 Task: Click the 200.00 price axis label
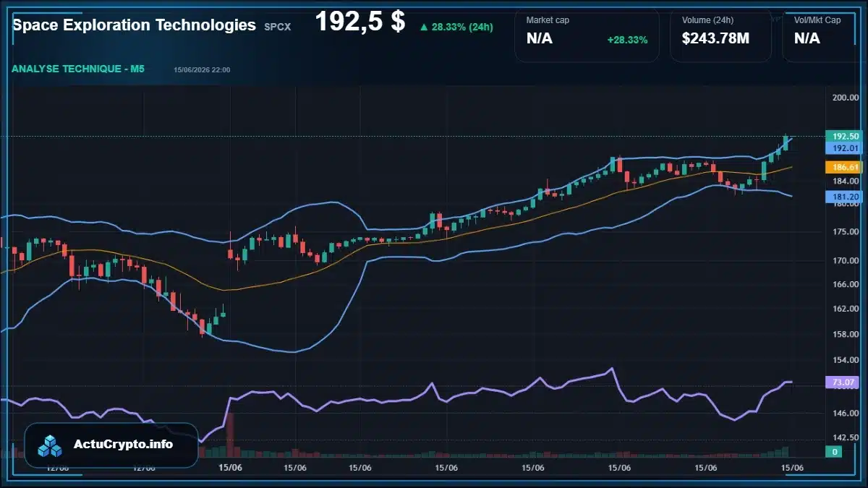click(845, 98)
